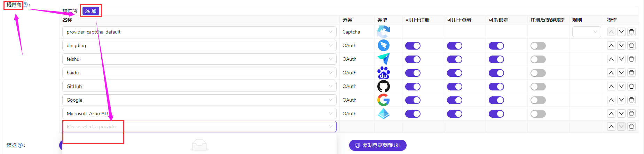
Task: Move GitHub row down
Action: pos(621,86)
